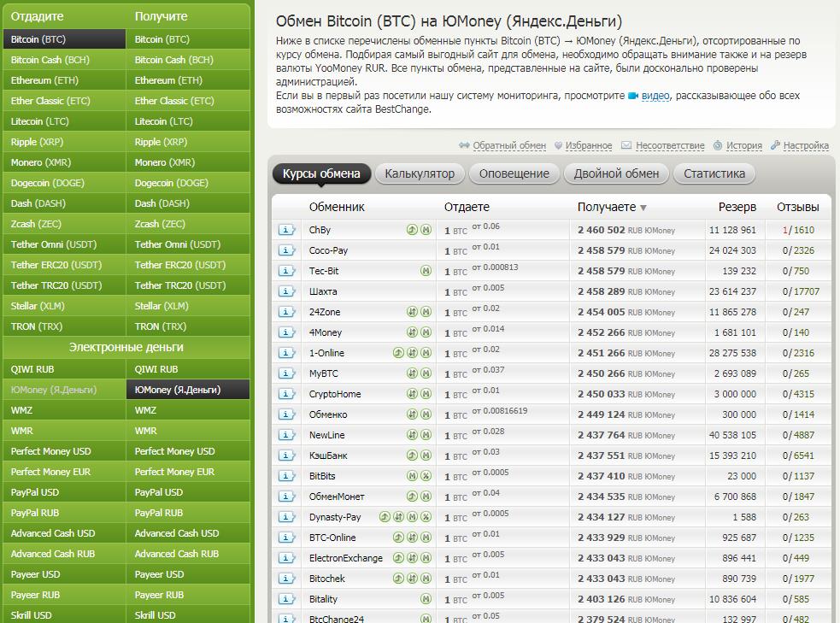The height and width of the screenshot is (623, 840).
Task: Open info icon for Coco-Pay row
Action: 286,250
